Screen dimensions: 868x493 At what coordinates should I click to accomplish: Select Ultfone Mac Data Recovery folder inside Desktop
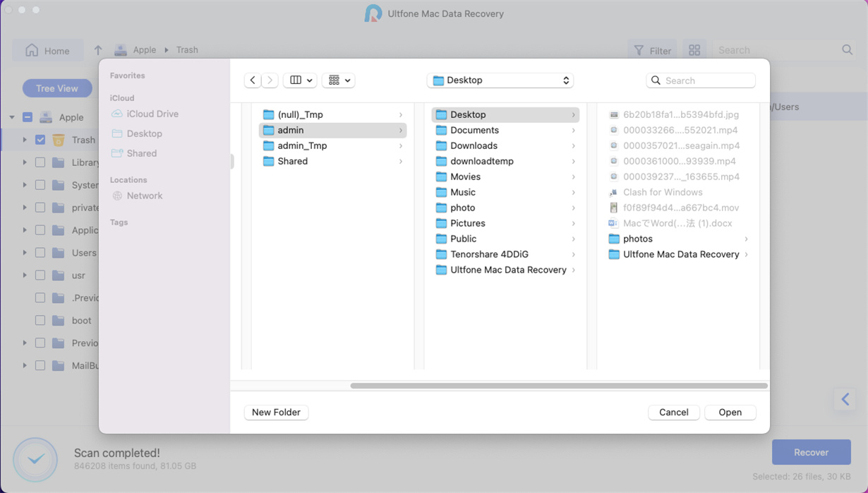(x=678, y=254)
